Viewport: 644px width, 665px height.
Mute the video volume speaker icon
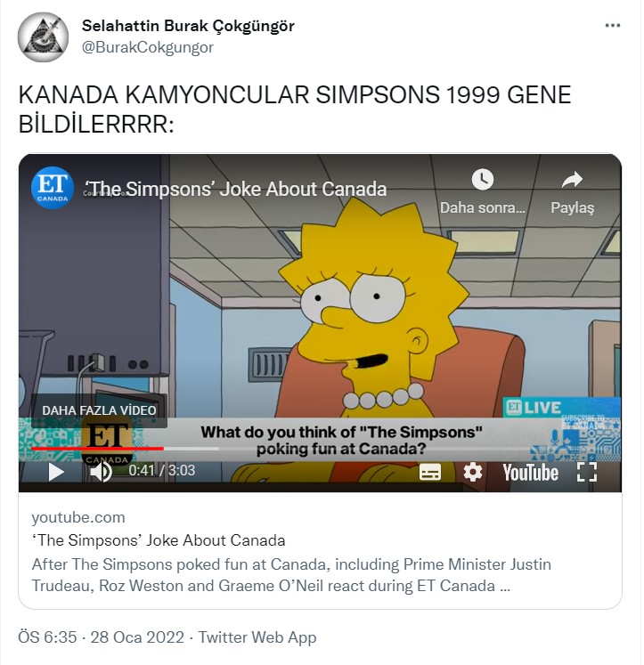(101, 472)
